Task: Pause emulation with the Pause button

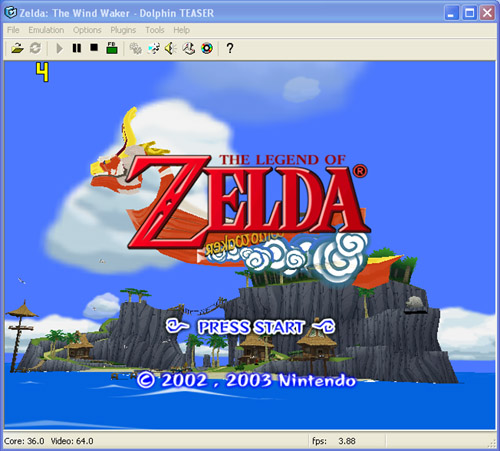Action: coord(77,48)
